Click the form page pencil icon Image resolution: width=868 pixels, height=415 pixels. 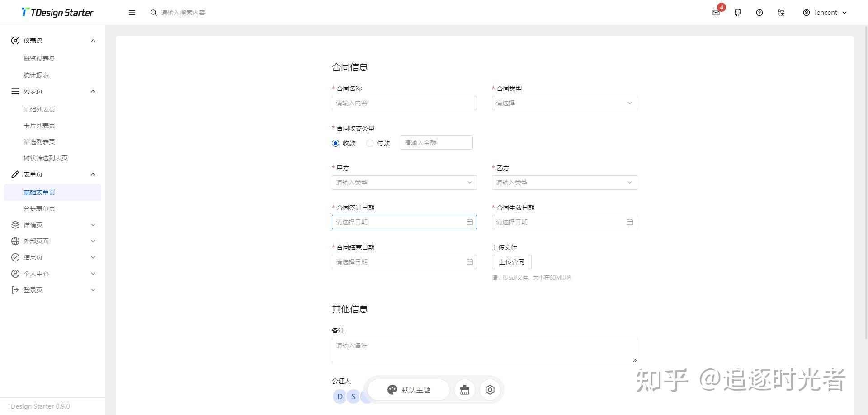point(15,174)
